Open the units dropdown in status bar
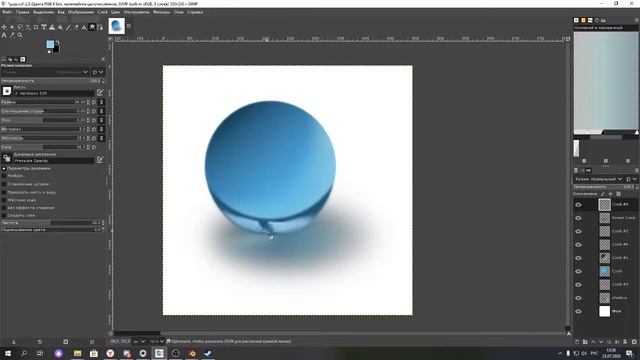The height and width of the screenshot is (360, 640). click(x=139, y=341)
